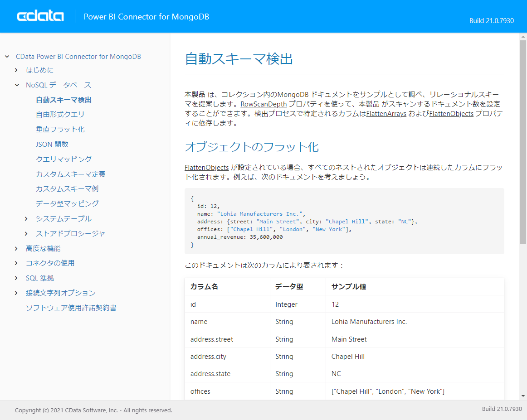Open the JSON 関数 page
This screenshot has height=420, width=527.
[x=52, y=144]
